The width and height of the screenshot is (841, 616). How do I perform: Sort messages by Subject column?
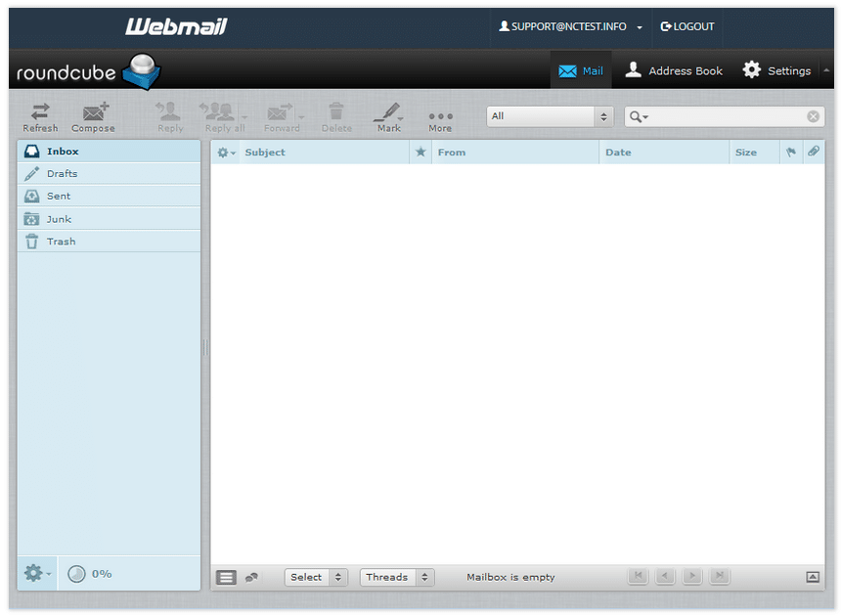324,153
